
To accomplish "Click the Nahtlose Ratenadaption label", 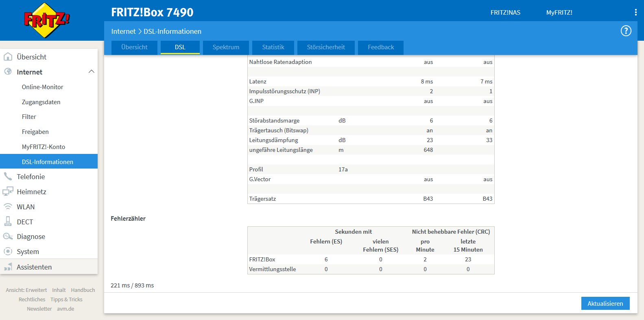I will (280, 62).
